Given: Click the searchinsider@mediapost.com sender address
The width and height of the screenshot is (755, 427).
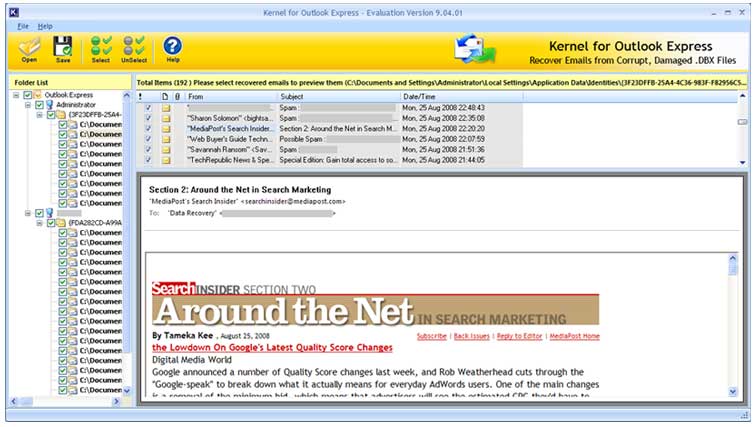Looking at the screenshot, I should tap(293, 201).
